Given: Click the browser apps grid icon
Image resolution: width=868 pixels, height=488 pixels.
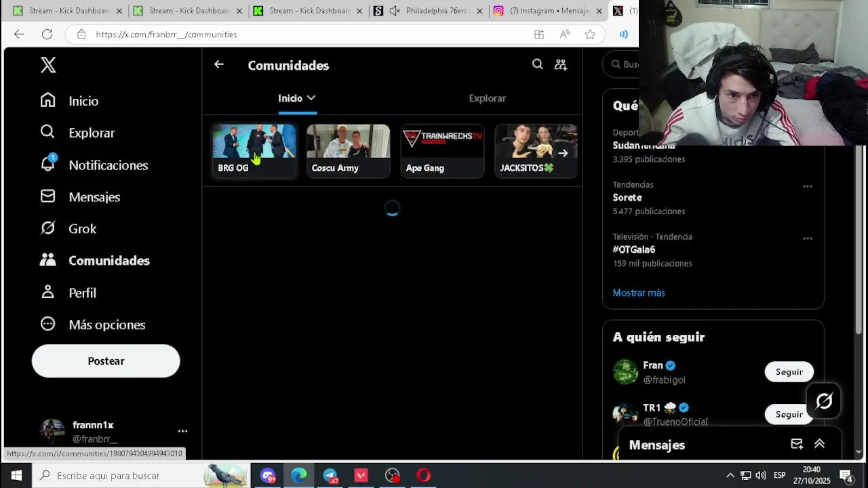Looking at the screenshot, I should (x=539, y=34).
